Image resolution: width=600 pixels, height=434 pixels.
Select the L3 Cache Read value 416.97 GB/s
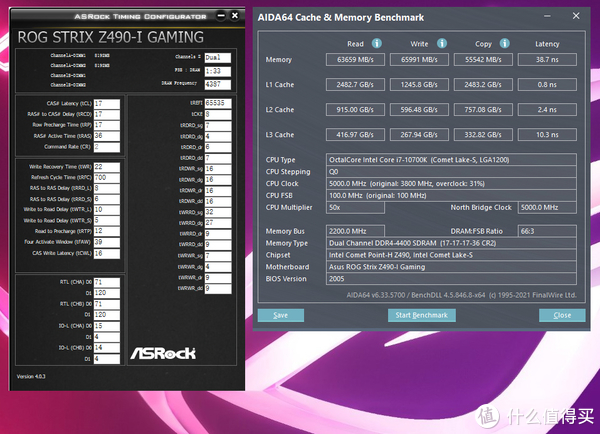point(355,135)
